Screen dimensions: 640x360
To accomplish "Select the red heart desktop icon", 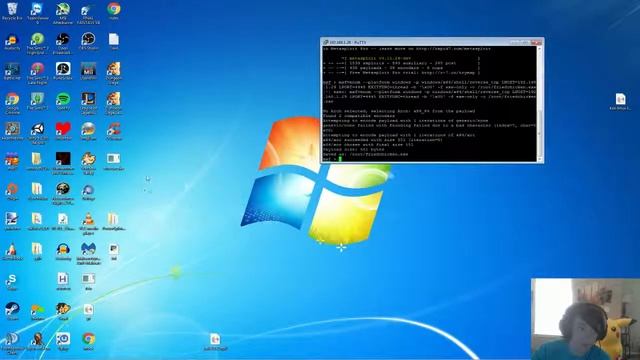I will (x=63, y=131).
